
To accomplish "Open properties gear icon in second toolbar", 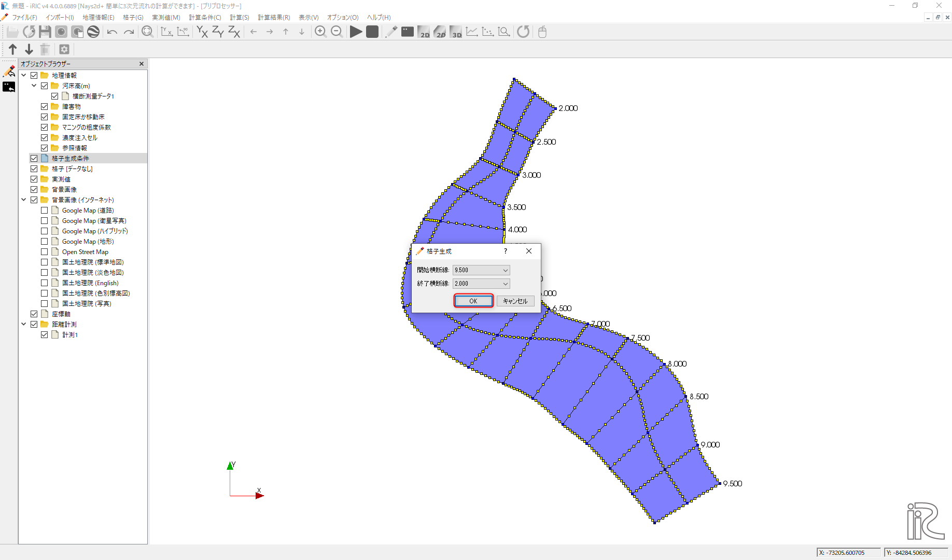I will tap(64, 49).
